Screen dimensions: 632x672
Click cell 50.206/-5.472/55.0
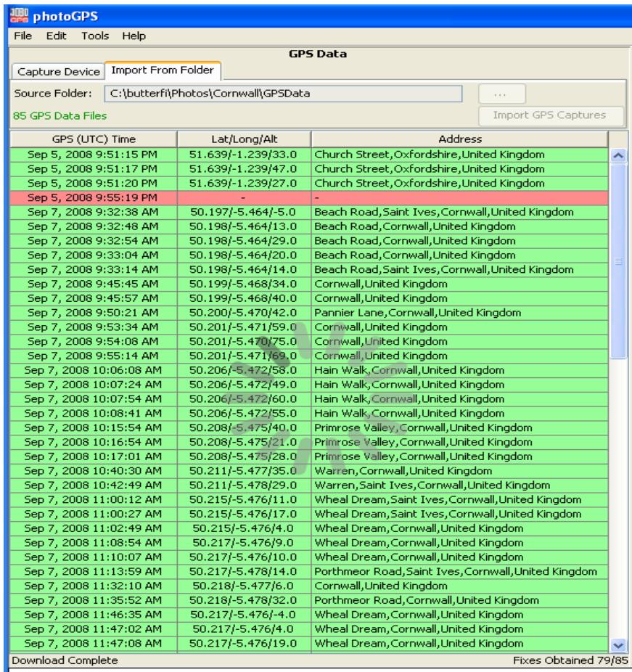click(x=243, y=414)
